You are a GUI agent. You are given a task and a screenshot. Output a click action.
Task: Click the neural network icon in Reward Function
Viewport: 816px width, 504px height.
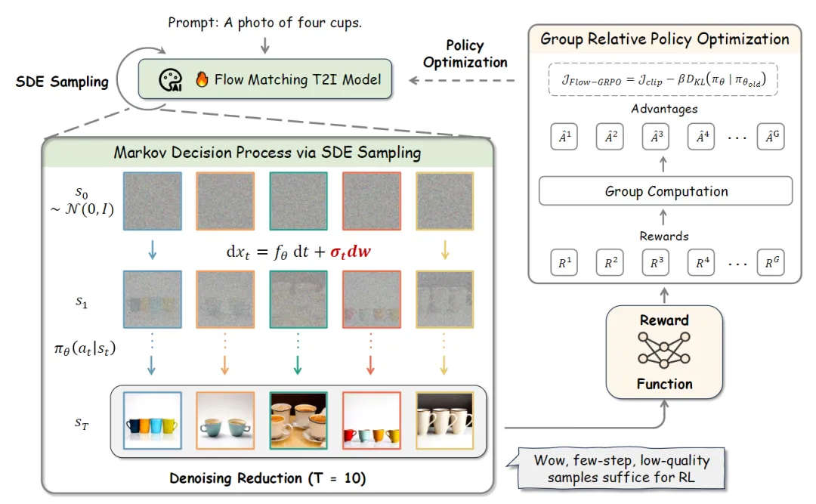click(x=664, y=349)
